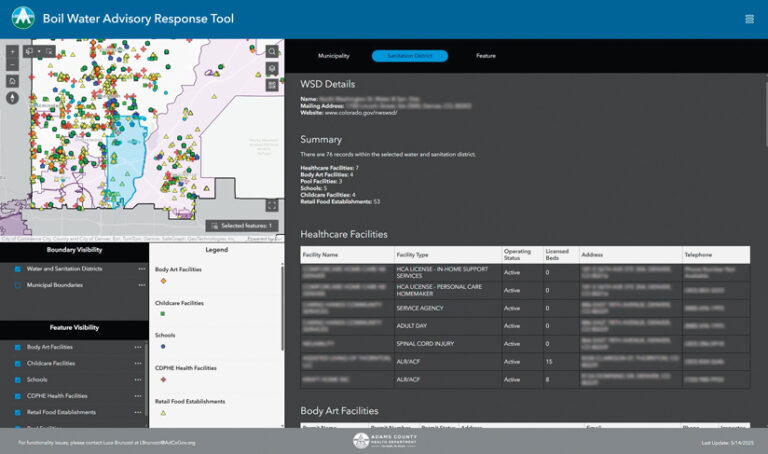
Task: Toggle Water and Sanitation Districts checkbox
Action: (18, 269)
